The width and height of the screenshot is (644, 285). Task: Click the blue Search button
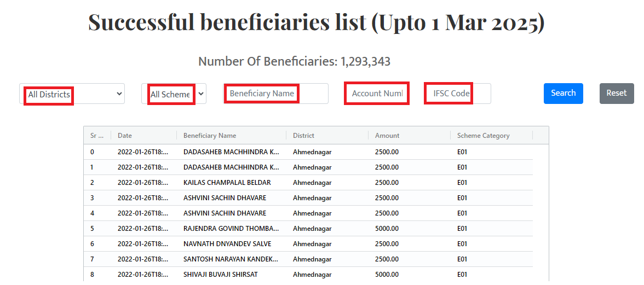[x=563, y=93]
